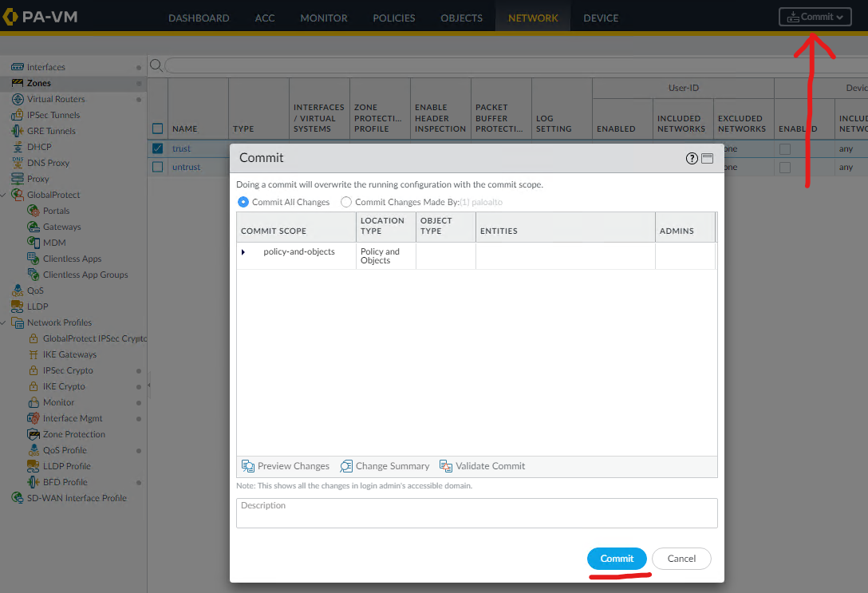Click the help icon in Commit dialog
868x593 pixels.
692,159
